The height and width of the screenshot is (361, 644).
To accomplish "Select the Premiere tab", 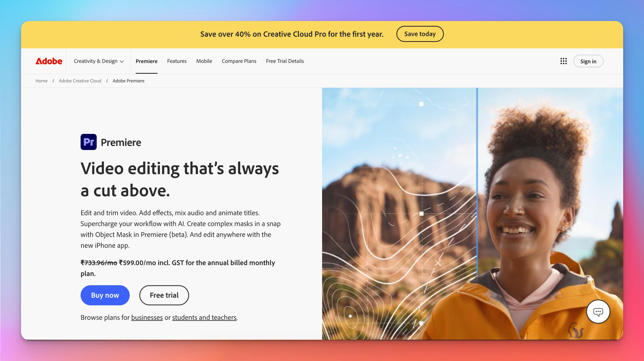I will click(147, 61).
